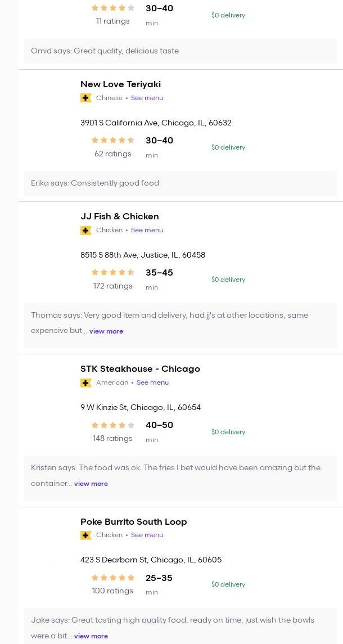Click the star rating for New Love Teriyaki

coord(113,140)
